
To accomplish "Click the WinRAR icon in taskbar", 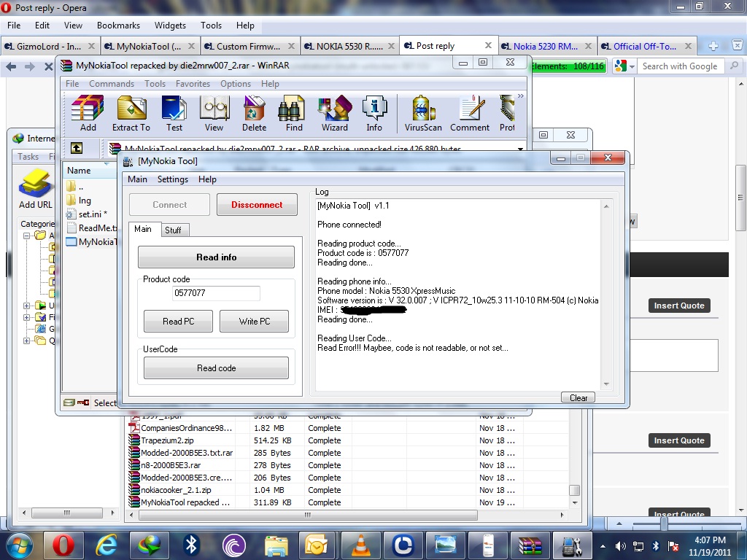I will [x=530, y=545].
